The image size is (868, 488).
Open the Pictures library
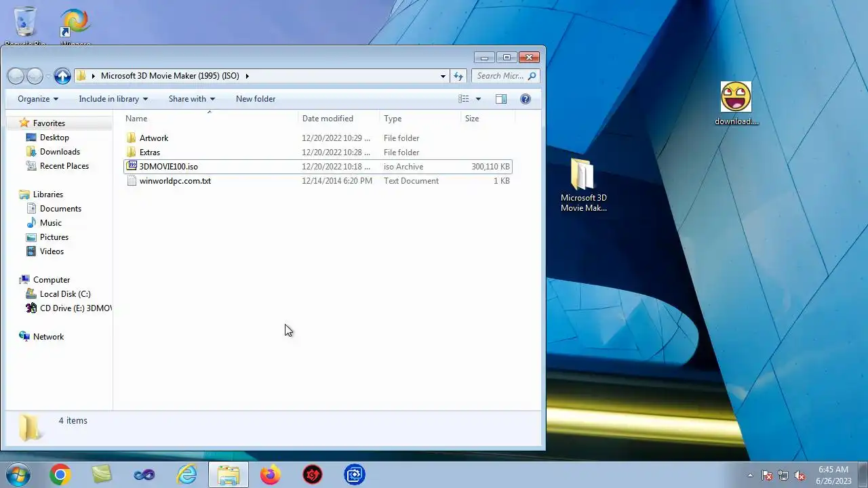tap(54, 237)
